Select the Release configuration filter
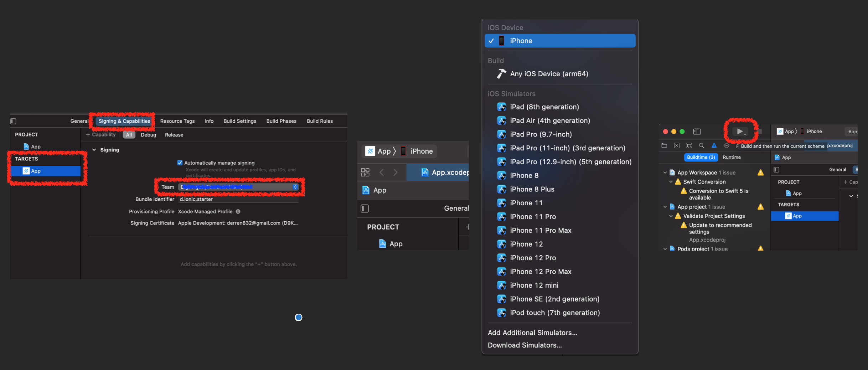868x370 pixels. (174, 135)
